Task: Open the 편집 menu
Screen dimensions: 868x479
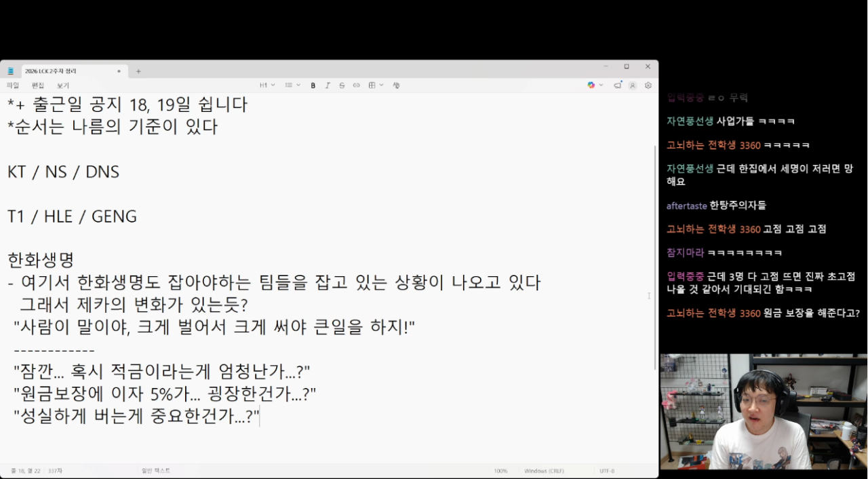Action: click(x=38, y=85)
